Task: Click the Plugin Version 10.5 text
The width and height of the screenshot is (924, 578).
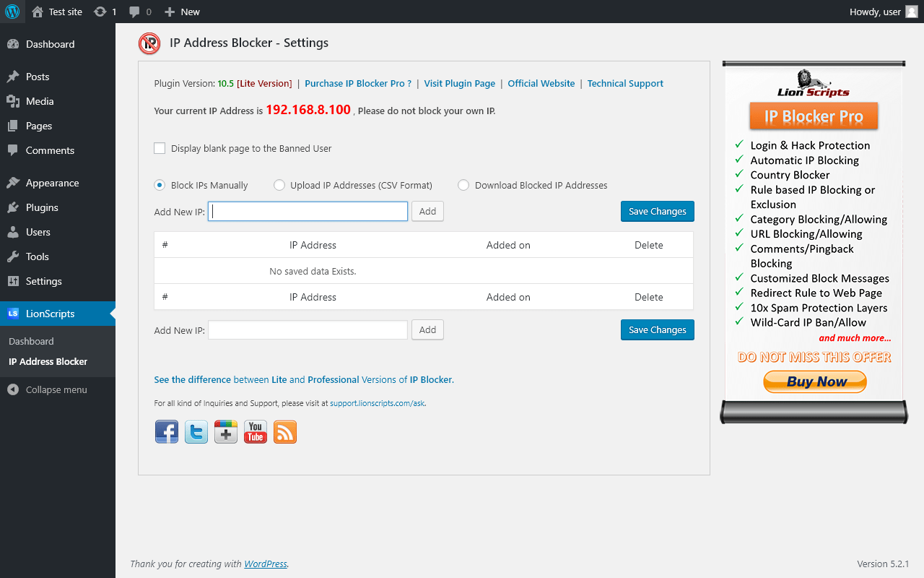Action: [194, 83]
